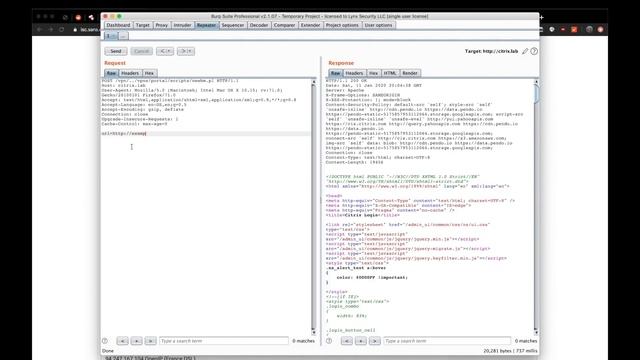This screenshot has height=360, width=640.
Task: Click the plus button in response search
Action: coord(360,341)
